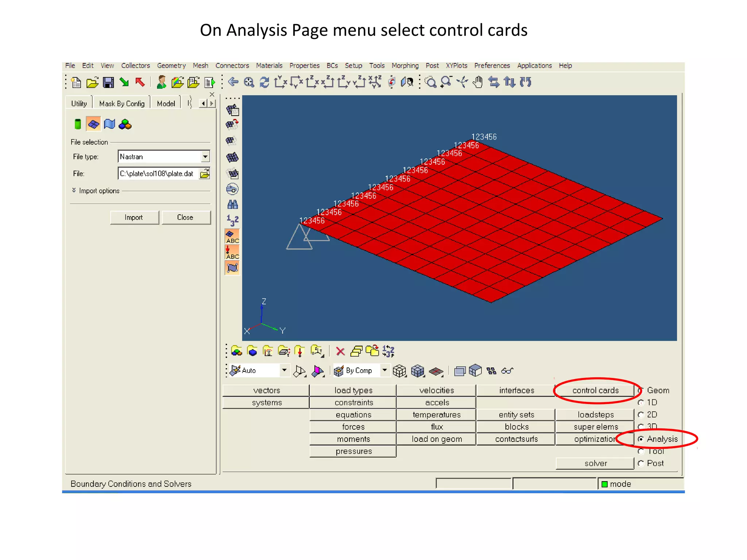Click the shaded elements cube icon
The height and width of the screenshot is (560, 747).
pyautogui.click(x=417, y=371)
